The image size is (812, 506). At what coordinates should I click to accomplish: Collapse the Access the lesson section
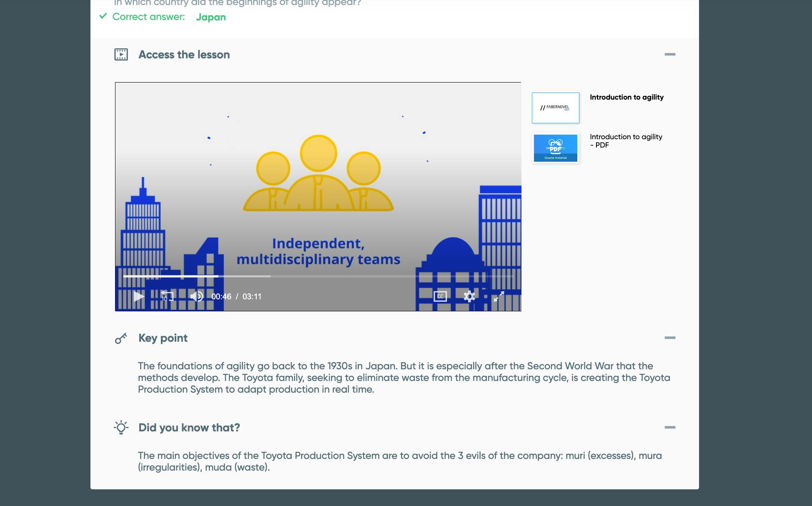pyautogui.click(x=670, y=54)
